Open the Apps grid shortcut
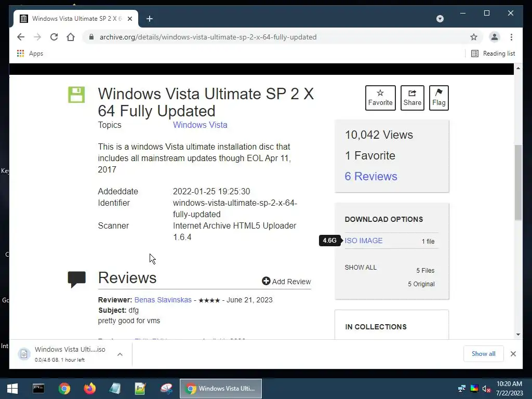Image resolution: width=532 pixels, height=399 pixels. click(x=30, y=54)
